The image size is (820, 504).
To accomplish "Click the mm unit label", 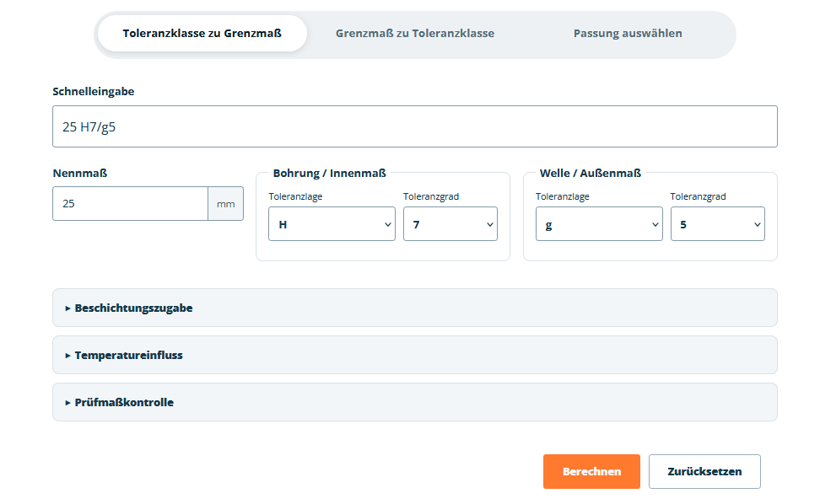I will (x=226, y=204).
